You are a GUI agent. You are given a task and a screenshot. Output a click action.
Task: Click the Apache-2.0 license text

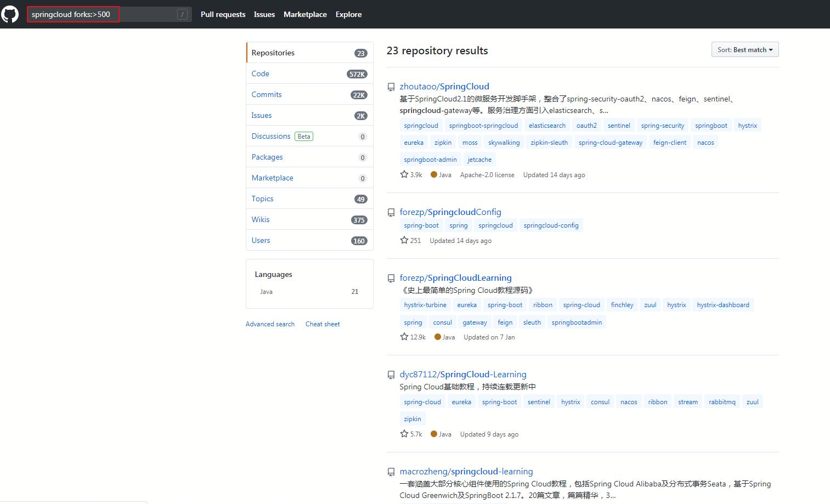pyautogui.click(x=487, y=175)
